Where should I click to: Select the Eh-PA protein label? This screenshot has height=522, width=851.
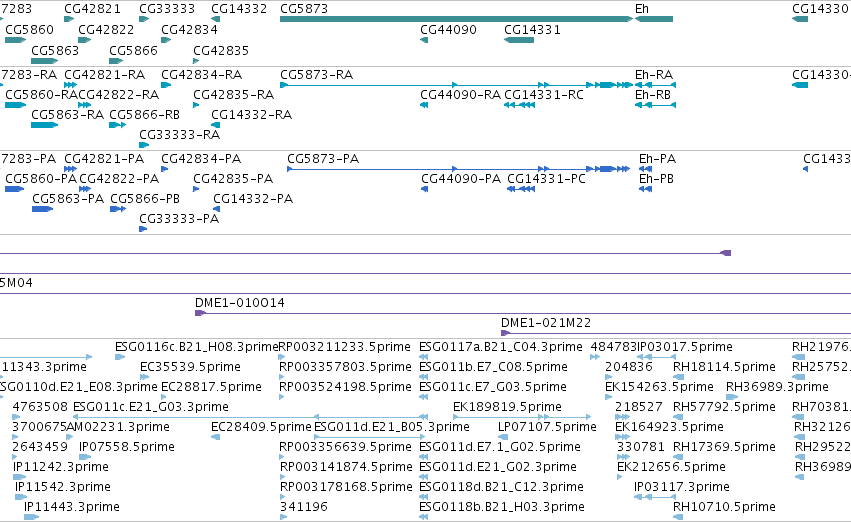point(657,159)
